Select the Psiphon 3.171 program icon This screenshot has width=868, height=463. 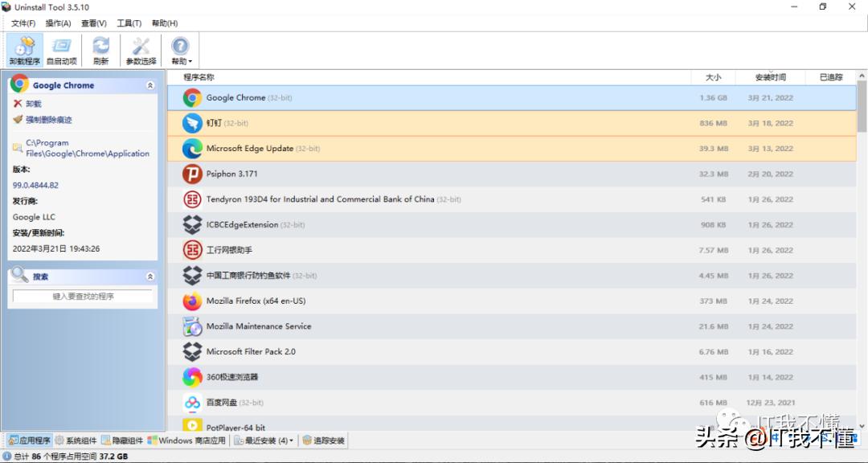tap(192, 174)
